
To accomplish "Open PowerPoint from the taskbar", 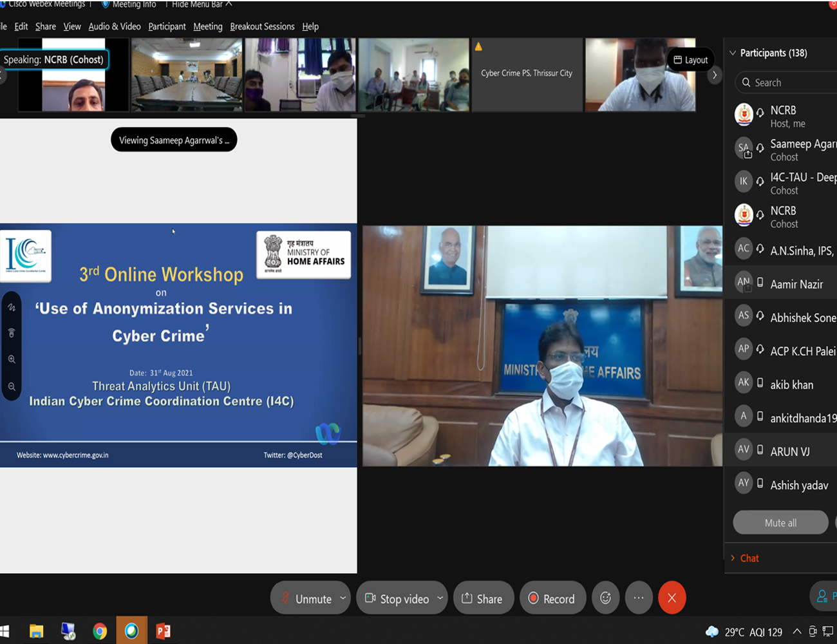I will click(x=164, y=631).
